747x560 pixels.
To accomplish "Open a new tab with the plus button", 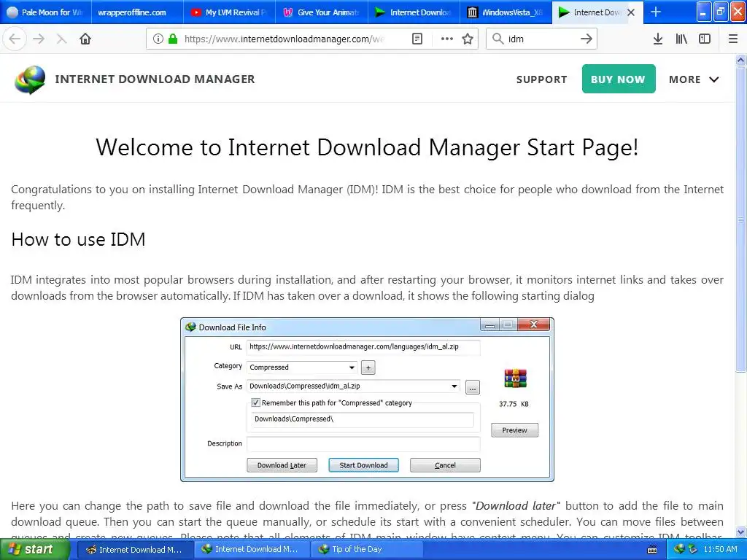I will coord(656,12).
